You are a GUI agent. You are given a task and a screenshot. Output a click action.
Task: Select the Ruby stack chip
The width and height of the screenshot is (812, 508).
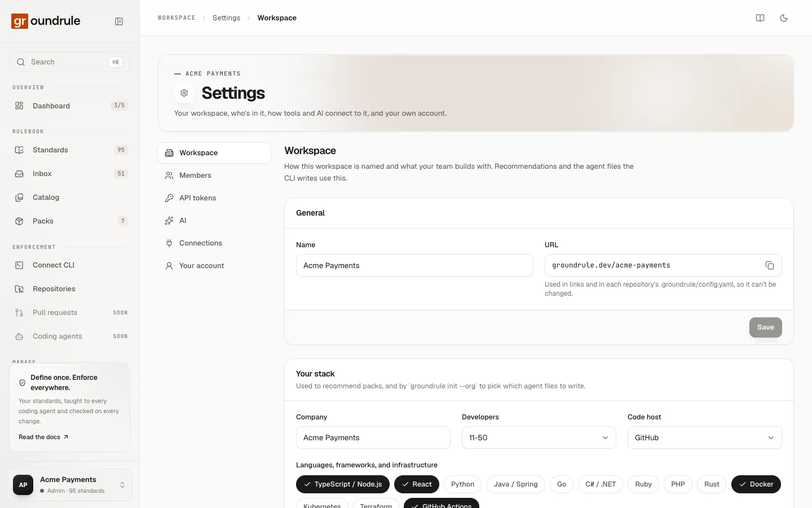pyautogui.click(x=643, y=484)
